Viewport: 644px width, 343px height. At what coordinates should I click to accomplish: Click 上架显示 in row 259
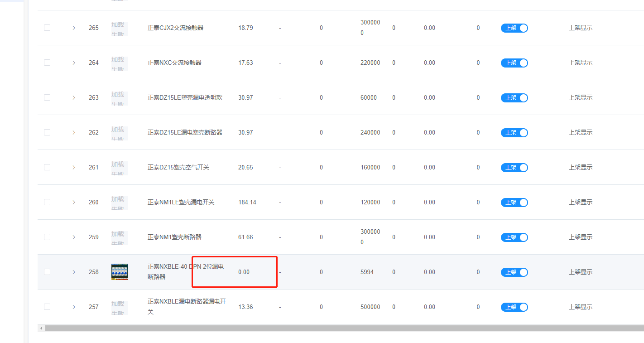[x=581, y=237]
